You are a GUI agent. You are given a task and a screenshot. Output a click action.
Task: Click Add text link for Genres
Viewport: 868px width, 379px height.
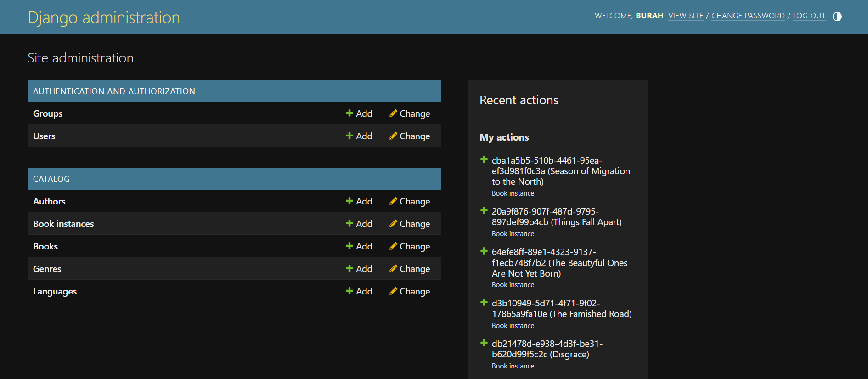(364, 269)
